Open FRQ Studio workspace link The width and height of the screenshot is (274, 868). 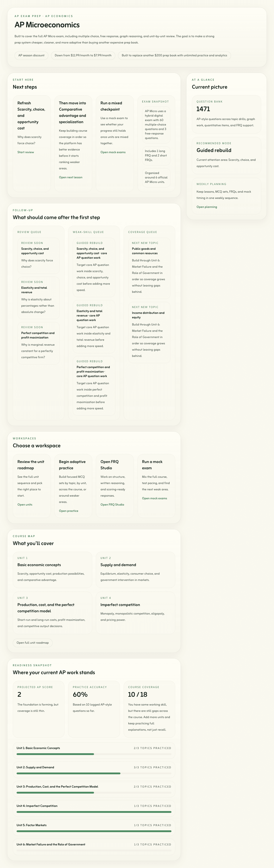pyautogui.click(x=112, y=504)
